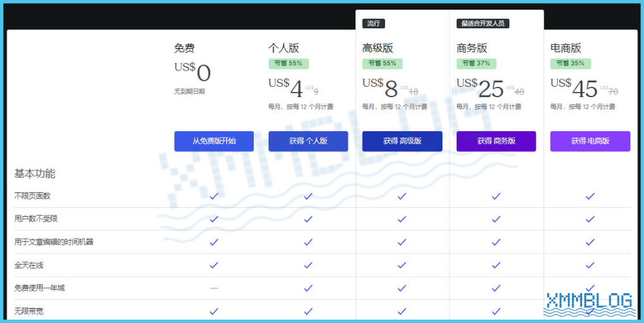This screenshot has width=644, height=323.
Task: Click the 从免费版开始 button
Action: pos(214,141)
